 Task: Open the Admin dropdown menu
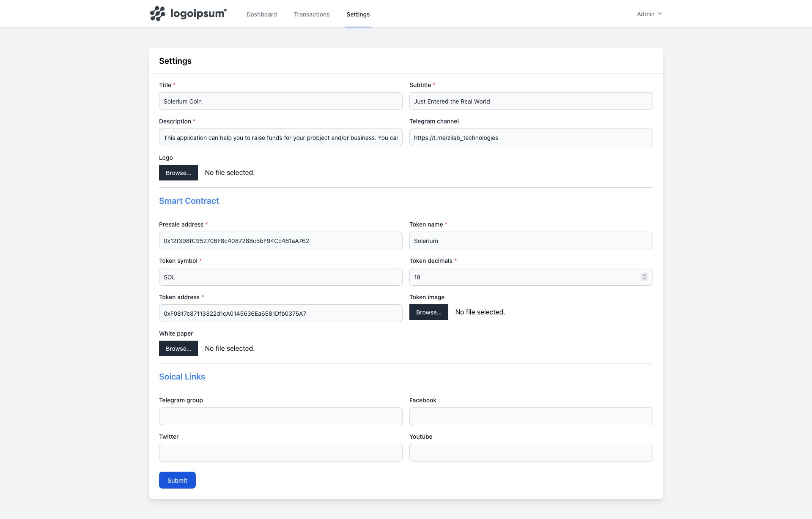pyautogui.click(x=649, y=14)
